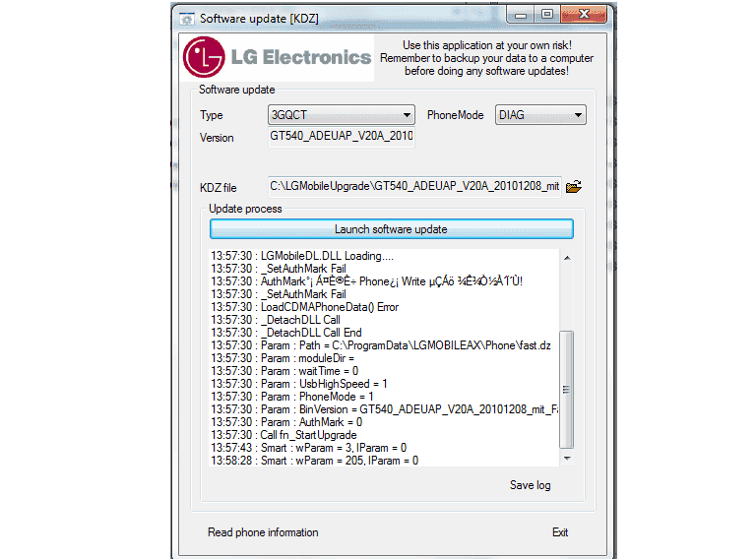
Task: Click the window title bar app icon
Action: coord(187,19)
